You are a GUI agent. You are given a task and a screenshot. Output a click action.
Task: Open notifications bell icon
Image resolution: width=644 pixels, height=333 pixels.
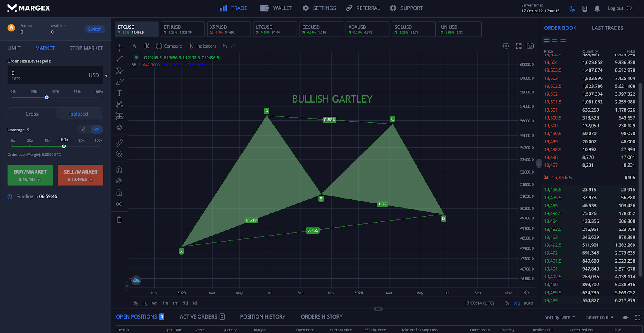(x=597, y=8)
